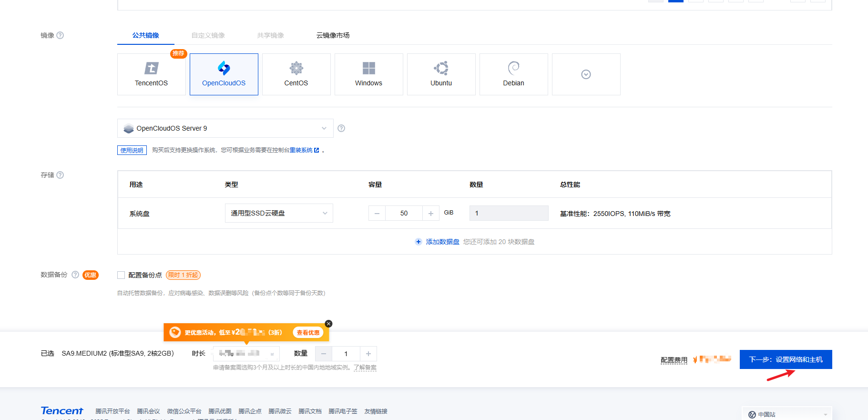Select the OpenCloudOS image tile
Image resolution: width=868 pixels, height=420 pixels.
pos(224,74)
